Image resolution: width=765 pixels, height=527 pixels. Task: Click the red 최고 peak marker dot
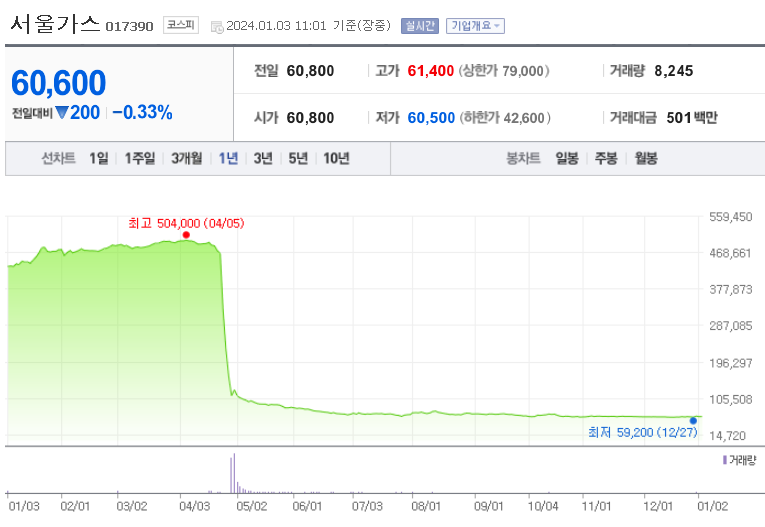tap(186, 235)
